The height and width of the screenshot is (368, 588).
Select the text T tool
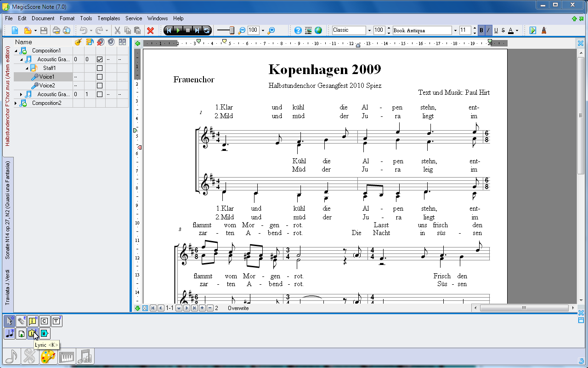point(57,321)
